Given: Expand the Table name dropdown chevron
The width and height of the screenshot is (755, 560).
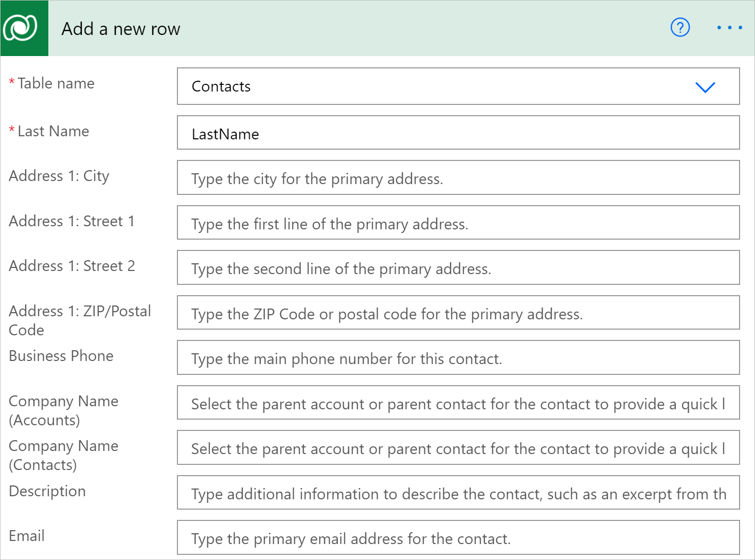Looking at the screenshot, I should point(705,87).
